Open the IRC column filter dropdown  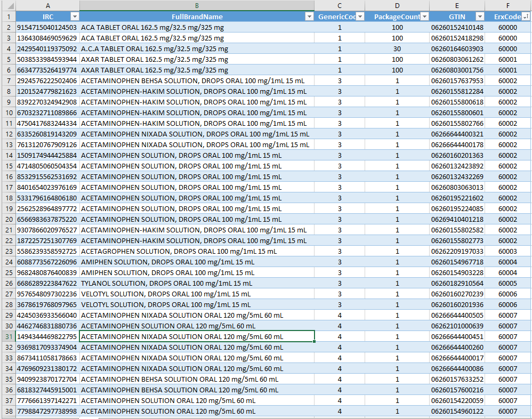click(x=74, y=17)
